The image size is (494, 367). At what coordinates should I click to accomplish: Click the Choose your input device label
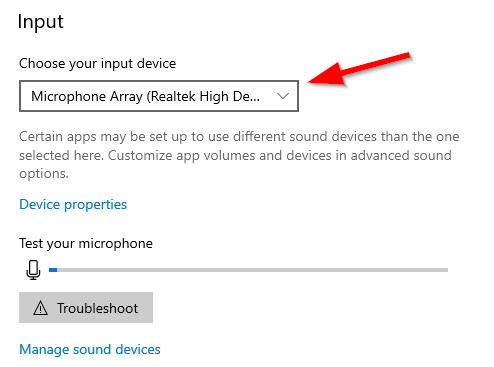point(97,64)
